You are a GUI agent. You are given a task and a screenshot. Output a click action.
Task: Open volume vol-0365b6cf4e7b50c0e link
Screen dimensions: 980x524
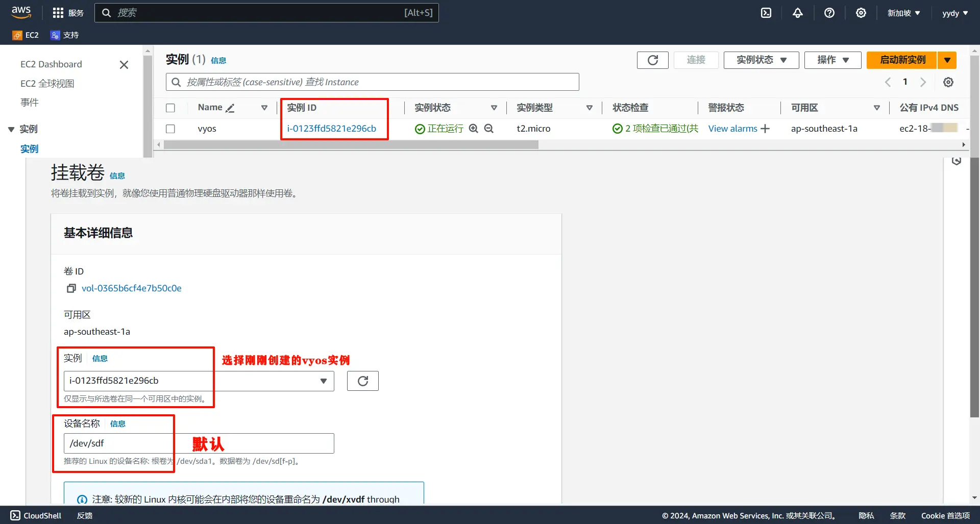(x=132, y=288)
